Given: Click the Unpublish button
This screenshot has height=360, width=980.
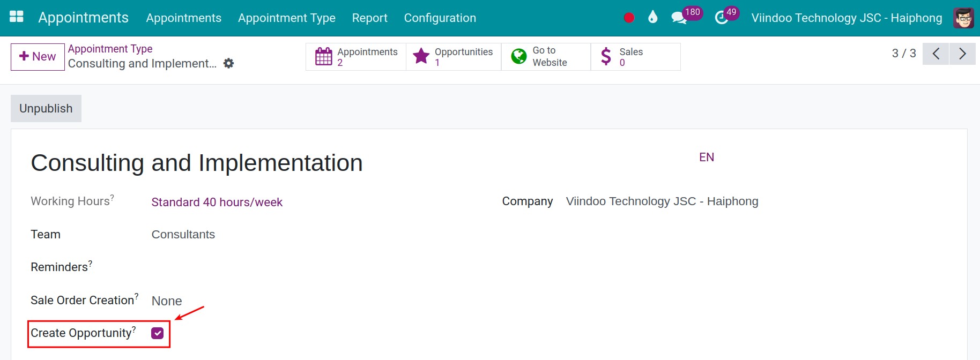Looking at the screenshot, I should point(46,108).
